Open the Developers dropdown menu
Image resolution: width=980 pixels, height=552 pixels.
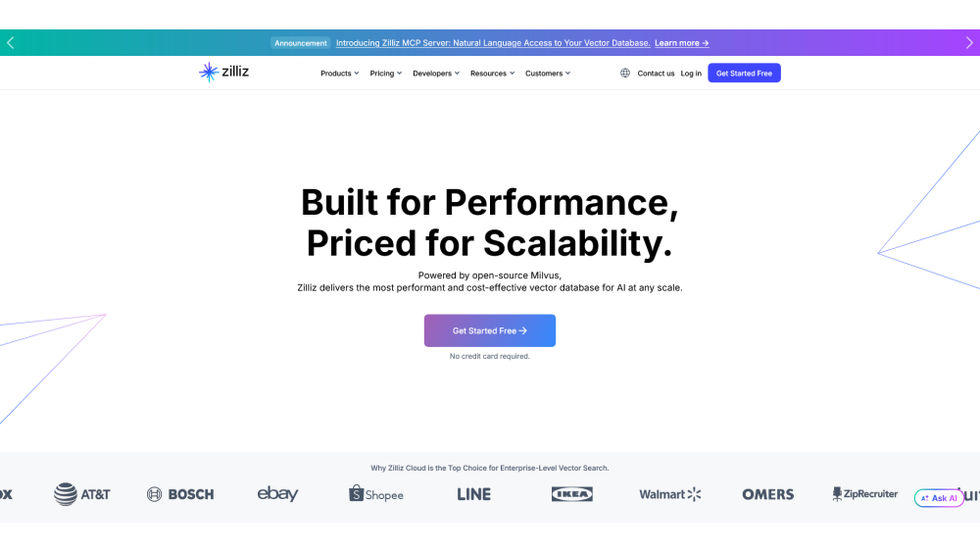click(x=436, y=74)
